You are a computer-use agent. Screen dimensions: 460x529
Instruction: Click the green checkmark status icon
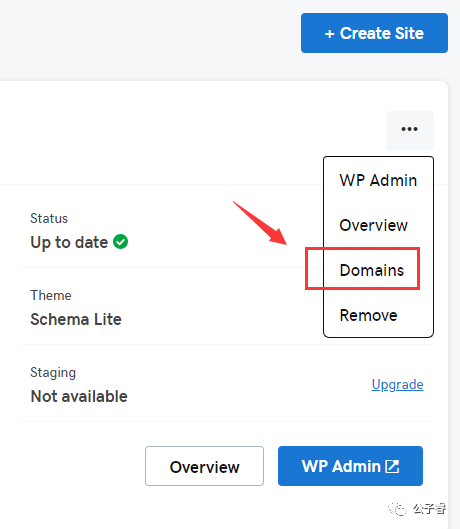pyautogui.click(x=120, y=242)
